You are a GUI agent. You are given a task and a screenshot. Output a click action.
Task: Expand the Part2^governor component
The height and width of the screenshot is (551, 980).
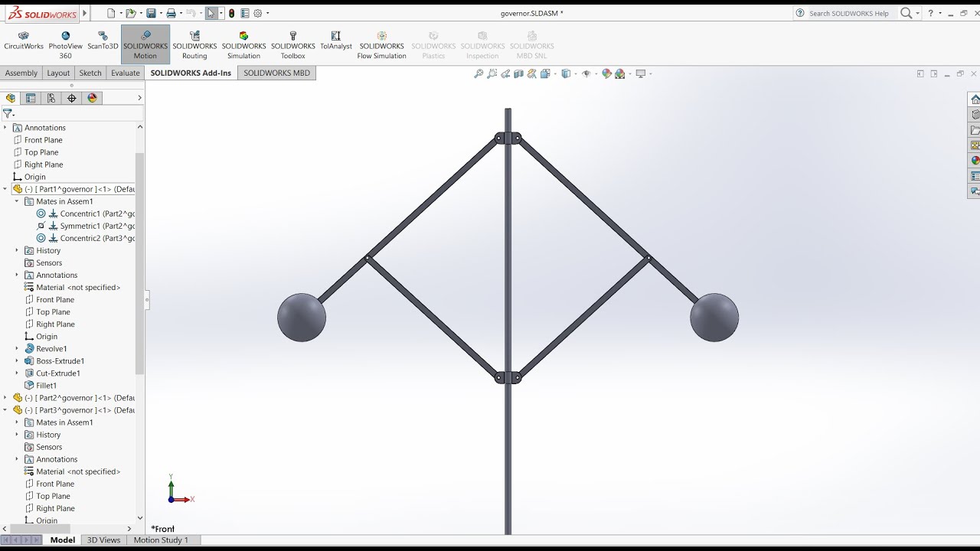click(x=5, y=398)
